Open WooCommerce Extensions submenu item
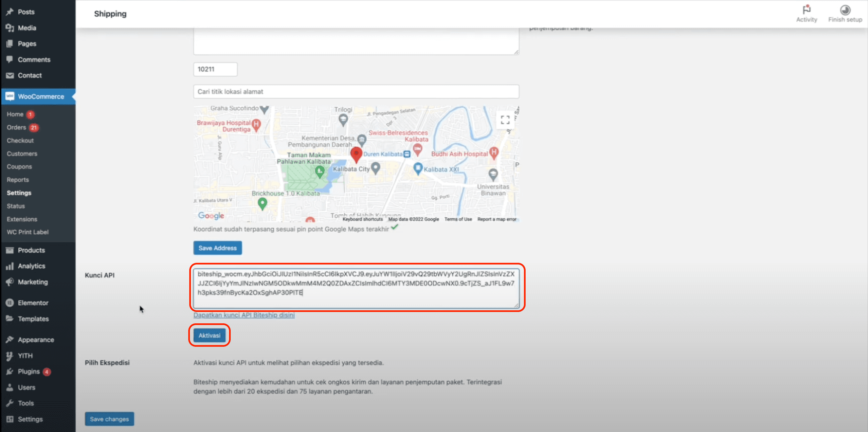The width and height of the screenshot is (868, 432). [22, 219]
